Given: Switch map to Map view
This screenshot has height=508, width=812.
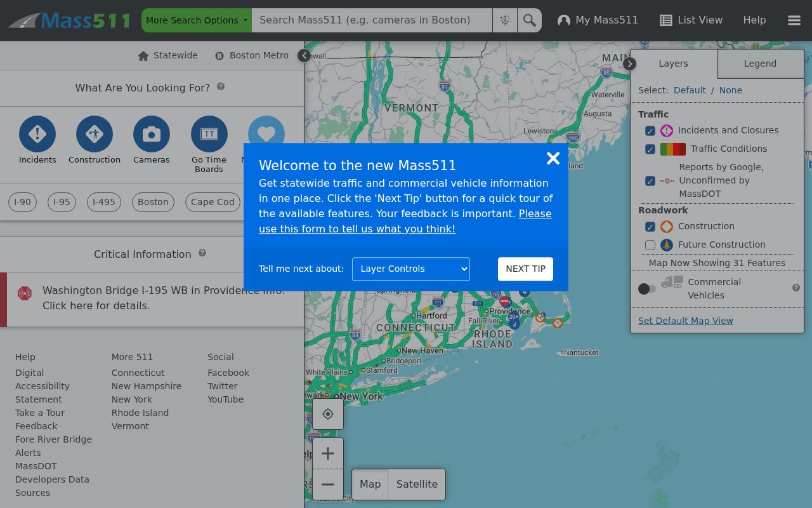Looking at the screenshot, I should [370, 485].
